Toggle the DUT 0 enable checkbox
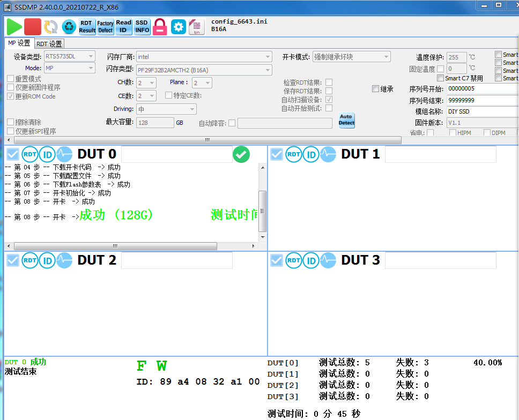Screen dimensions: 519x420 [13, 154]
